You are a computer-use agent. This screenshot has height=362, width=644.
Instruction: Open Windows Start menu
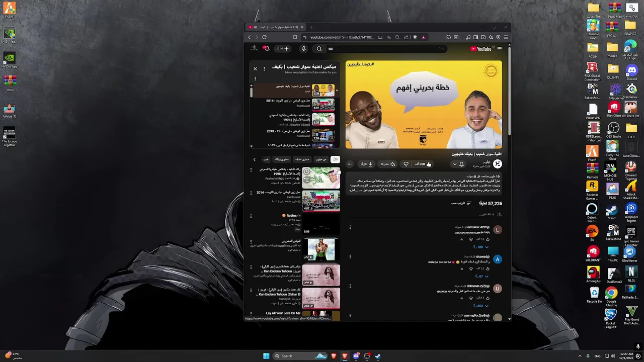click(266, 356)
